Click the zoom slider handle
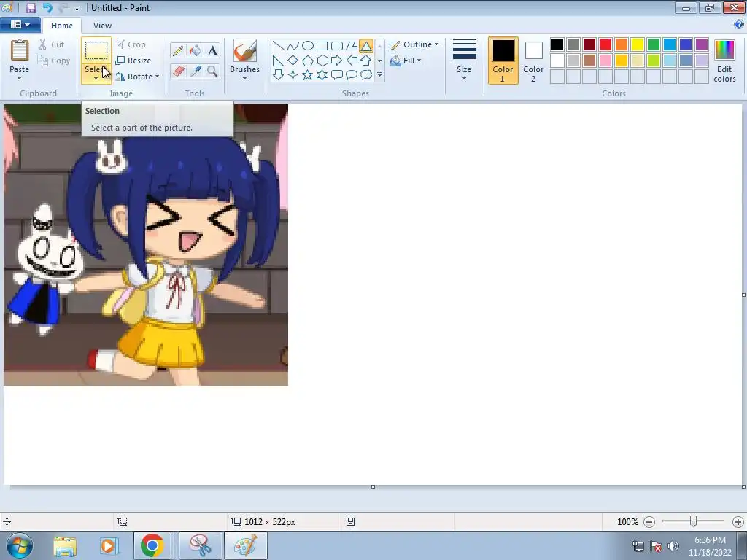This screenshot has width=747, height=560. [x=694, y=522]
